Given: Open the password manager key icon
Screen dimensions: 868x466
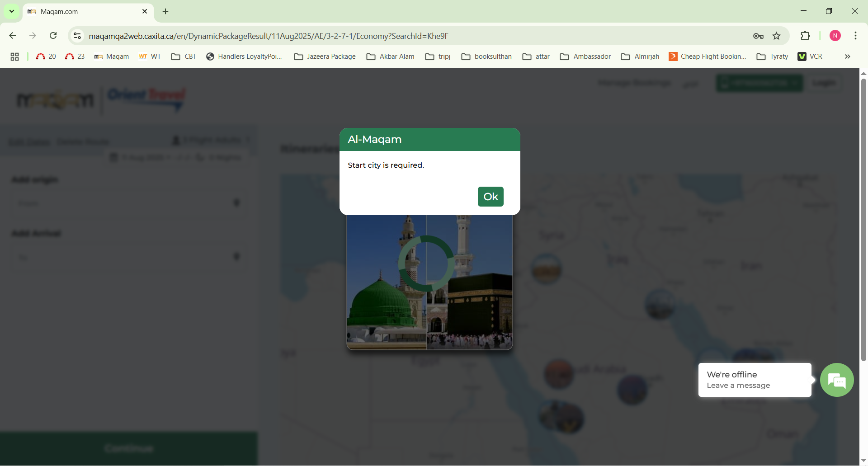Looking at the screenshot, I should click(x=758, y=36).
